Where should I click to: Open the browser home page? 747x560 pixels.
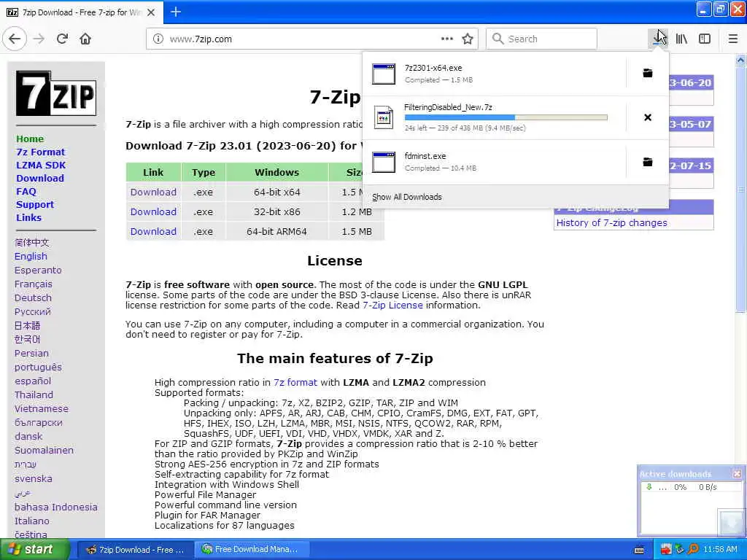85,39
